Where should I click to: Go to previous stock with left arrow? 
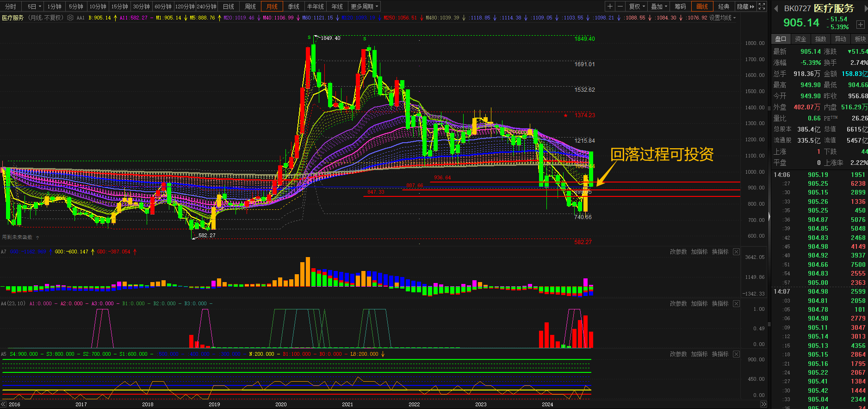[775, 8]
